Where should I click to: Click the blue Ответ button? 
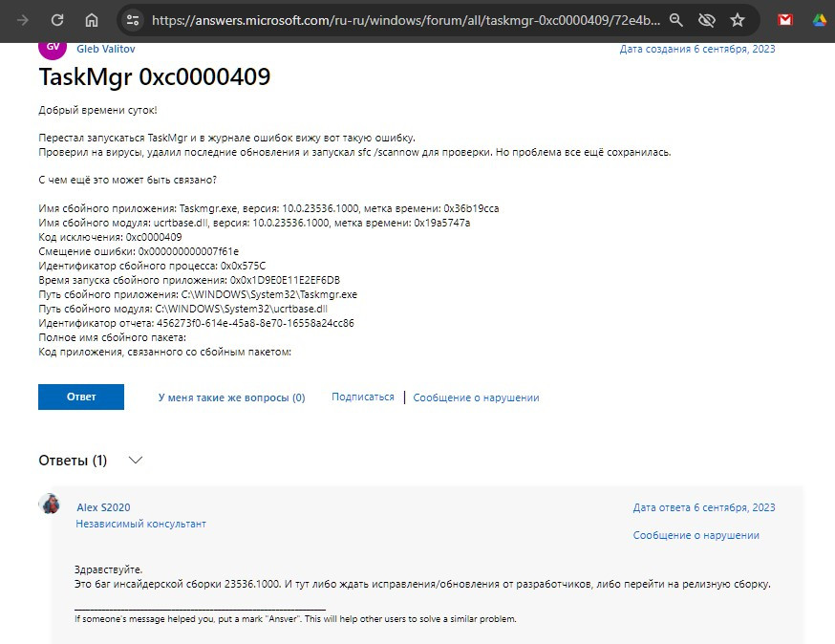pyautogui.click(x=81, y=397)
